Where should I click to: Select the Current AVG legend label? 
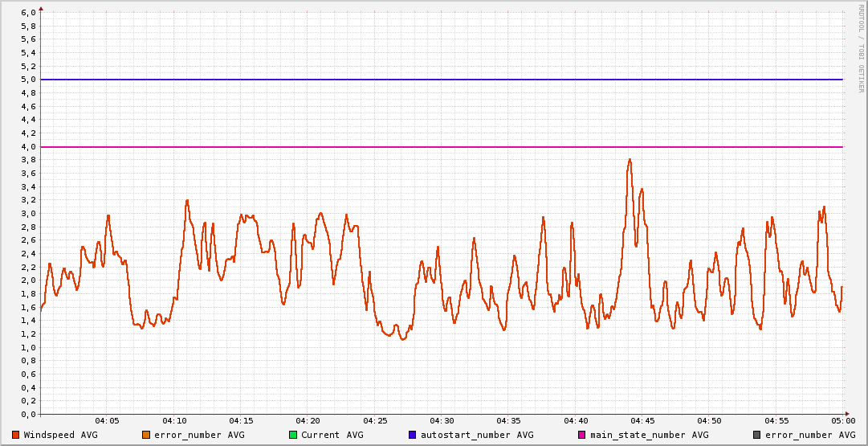coord(332,435)
